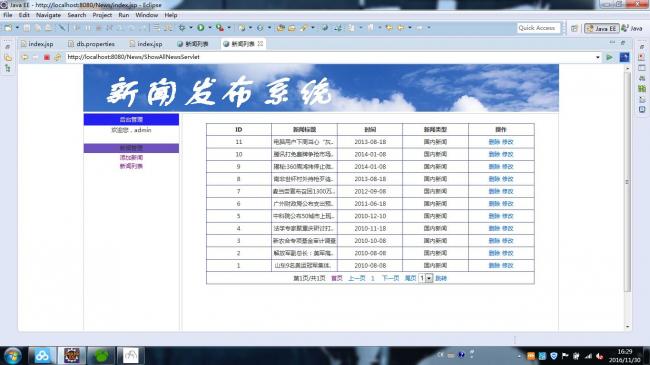
Task: Expand the New file dropdown arrow
Action: pos(17,28)
